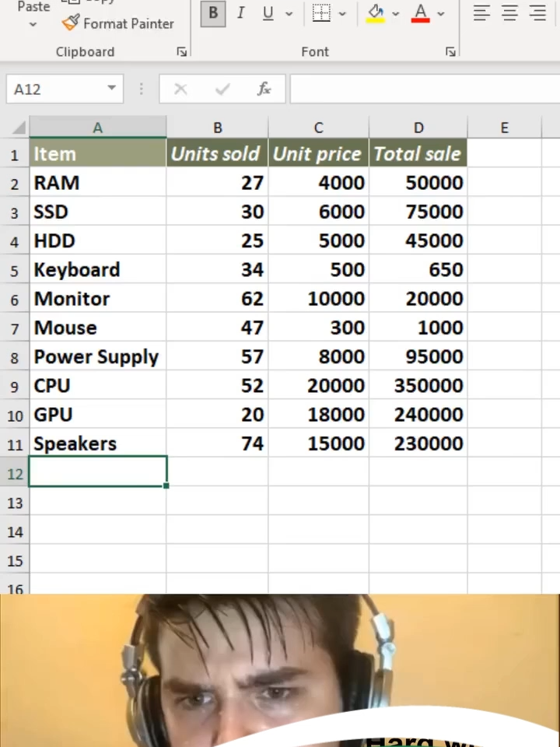This screenshot has width=560, height=747.
Task: Open underline style dropdown arrow
Action: coord(289,14)
